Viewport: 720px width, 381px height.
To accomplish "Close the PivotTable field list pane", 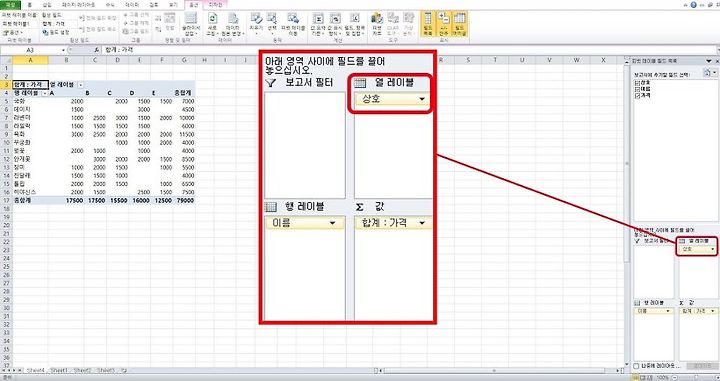I will (716, 61).
